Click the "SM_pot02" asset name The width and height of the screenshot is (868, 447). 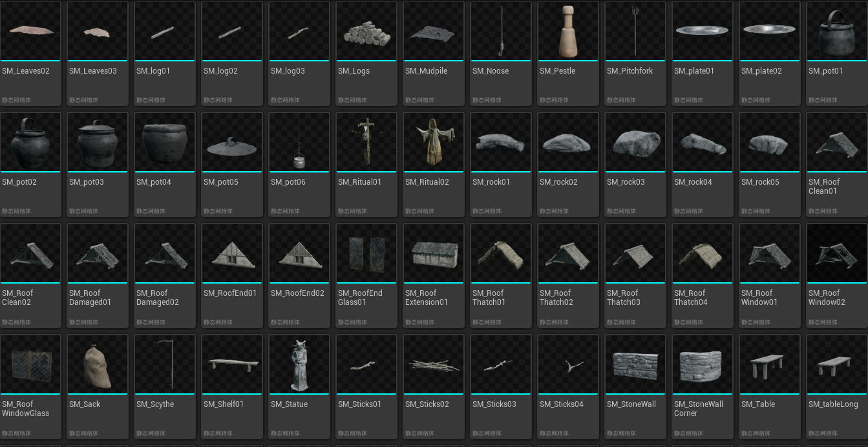pyautogui.click(x=19, y=182)
